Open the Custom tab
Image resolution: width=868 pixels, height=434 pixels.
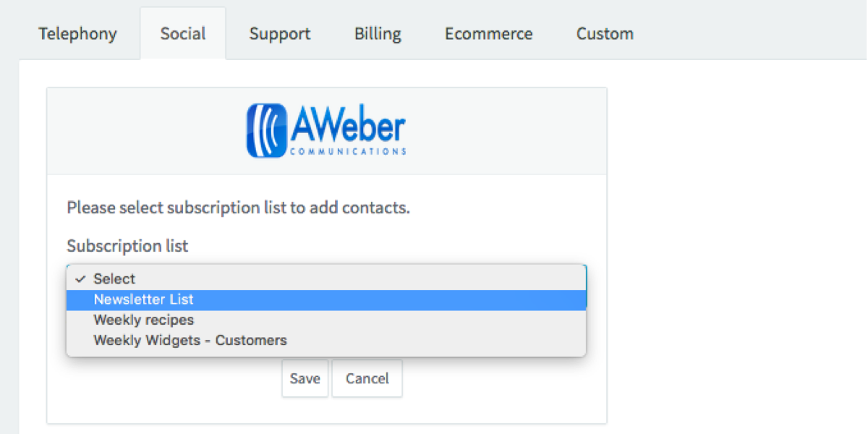605,34
